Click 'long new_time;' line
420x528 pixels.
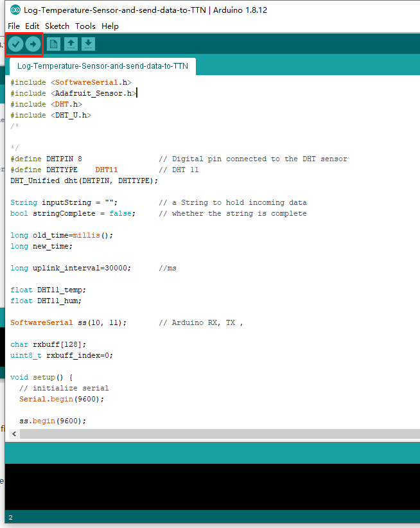pos(41,246)
